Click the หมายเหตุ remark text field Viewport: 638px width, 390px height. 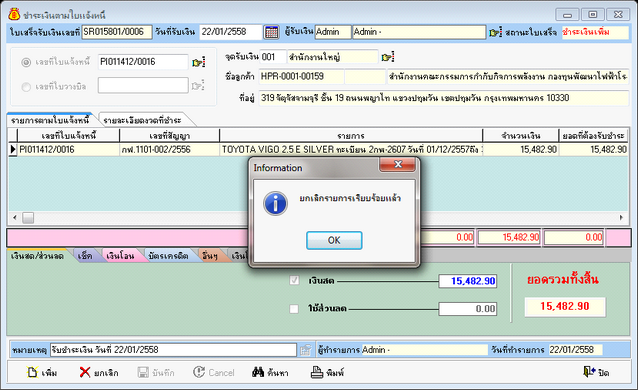pyautogui.click(x=173, y=350)
